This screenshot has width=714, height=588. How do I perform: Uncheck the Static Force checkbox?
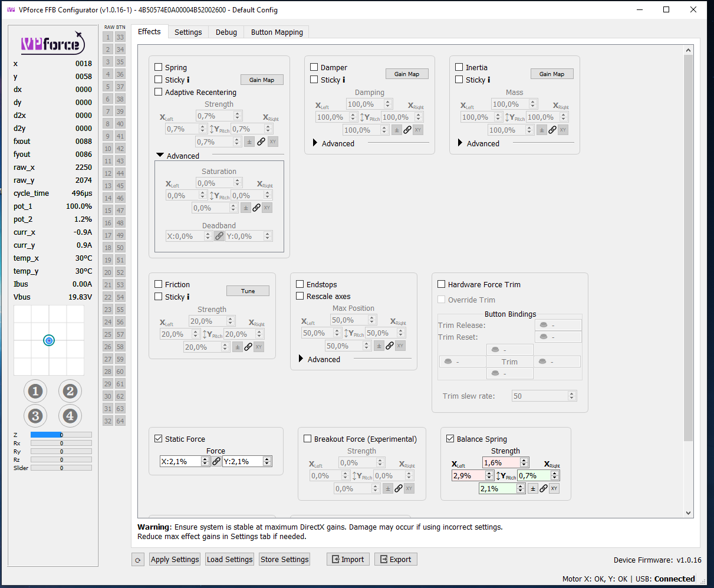coord(159,439)
